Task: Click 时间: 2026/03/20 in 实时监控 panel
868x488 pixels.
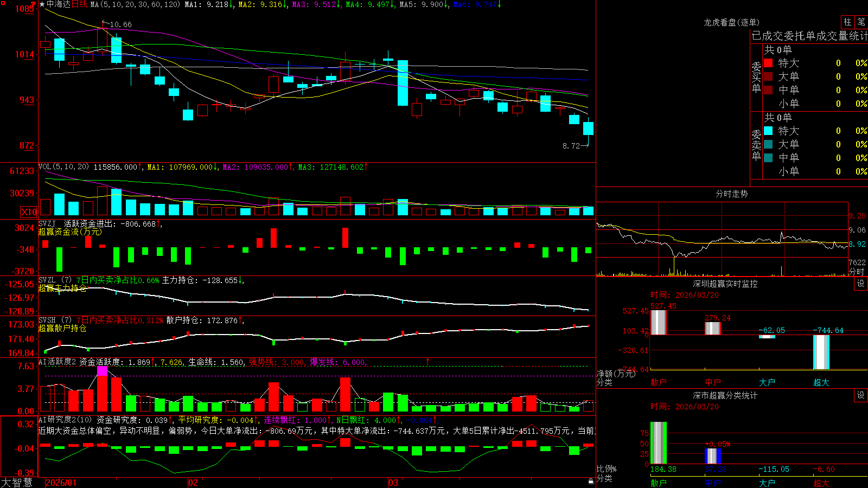Action: tap(685, 295)
